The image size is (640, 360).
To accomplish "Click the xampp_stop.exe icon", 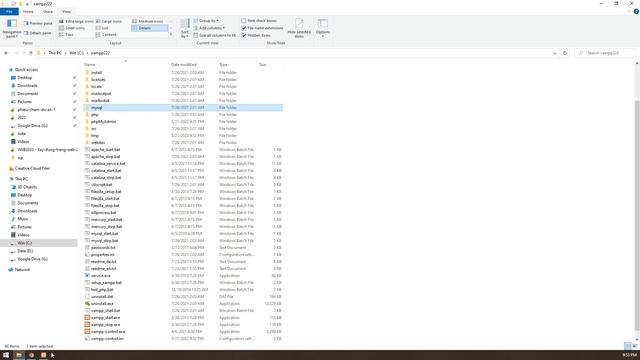I will [x=87, y=324].
